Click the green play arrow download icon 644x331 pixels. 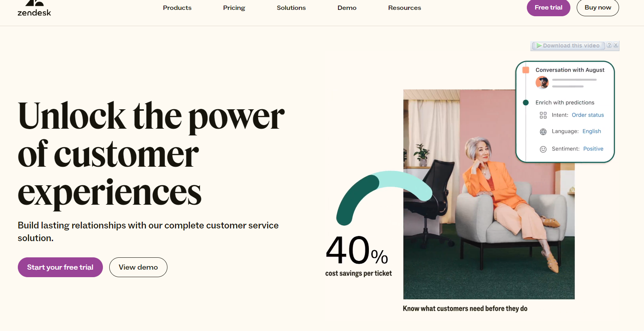[x=539, y=46]
